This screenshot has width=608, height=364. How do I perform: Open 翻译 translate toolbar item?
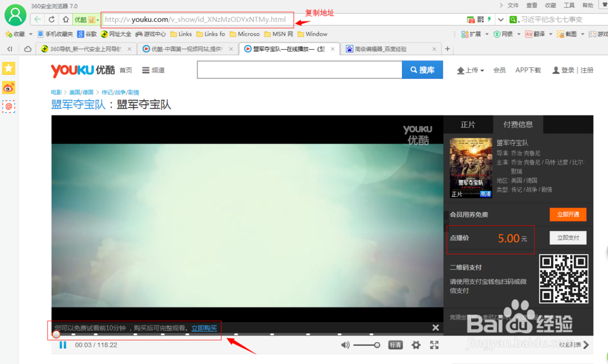point(534,34)
